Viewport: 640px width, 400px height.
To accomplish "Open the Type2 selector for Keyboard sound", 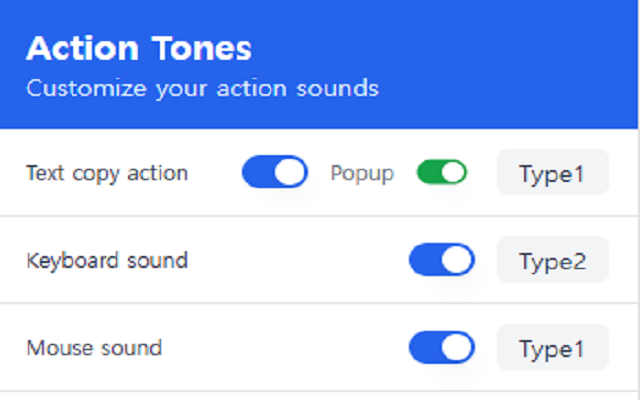I will point(552,261).
